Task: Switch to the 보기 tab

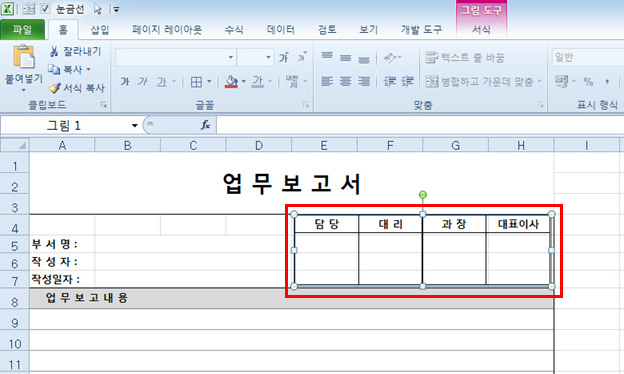Action: tap(369, 29)
